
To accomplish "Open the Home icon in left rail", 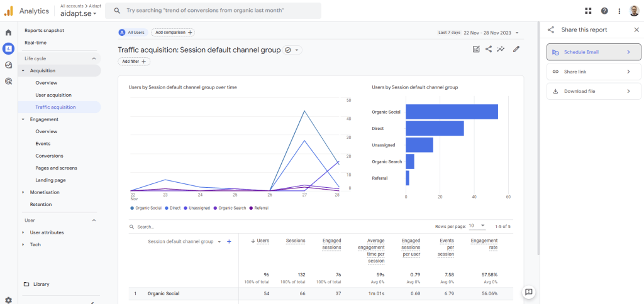I will [8, 33].
